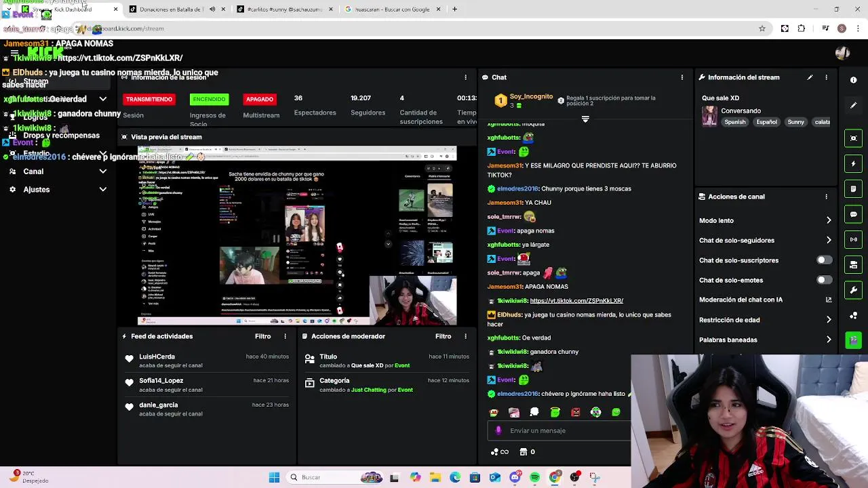Click the stream preview video
This screenshot has width=868, height=488.
(297, 235)
